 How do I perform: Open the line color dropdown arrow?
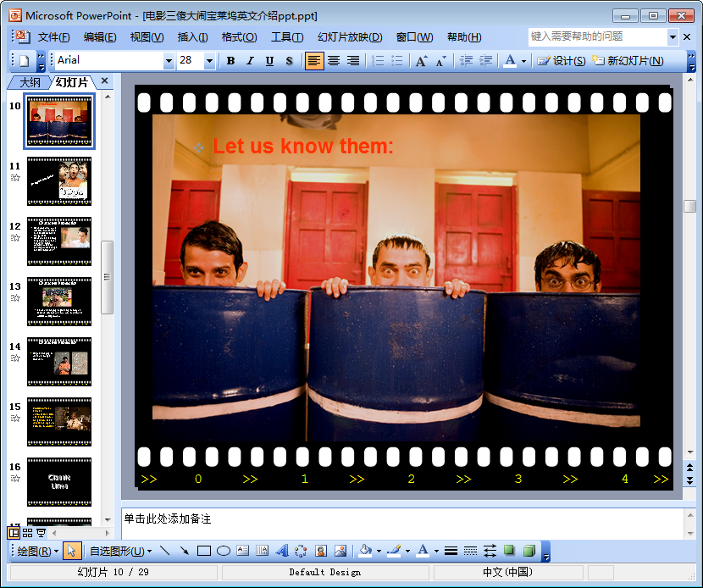tap(407, 552)
